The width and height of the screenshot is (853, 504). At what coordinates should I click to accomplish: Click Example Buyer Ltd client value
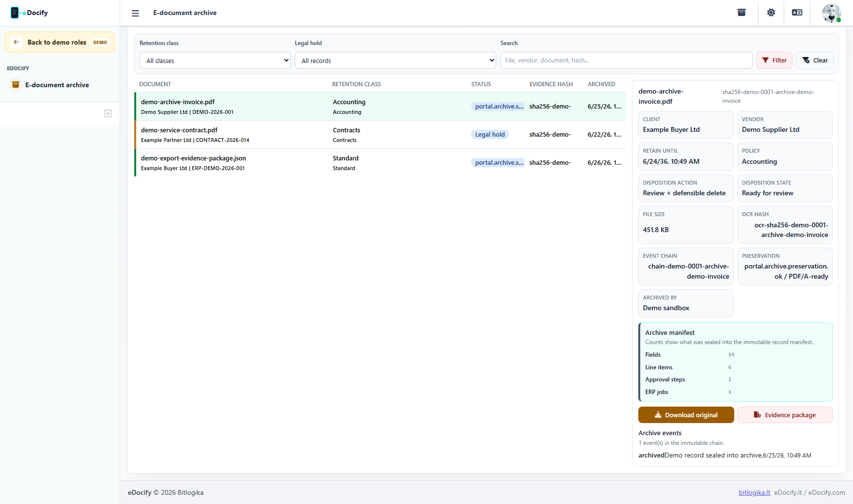pos(671,129)
